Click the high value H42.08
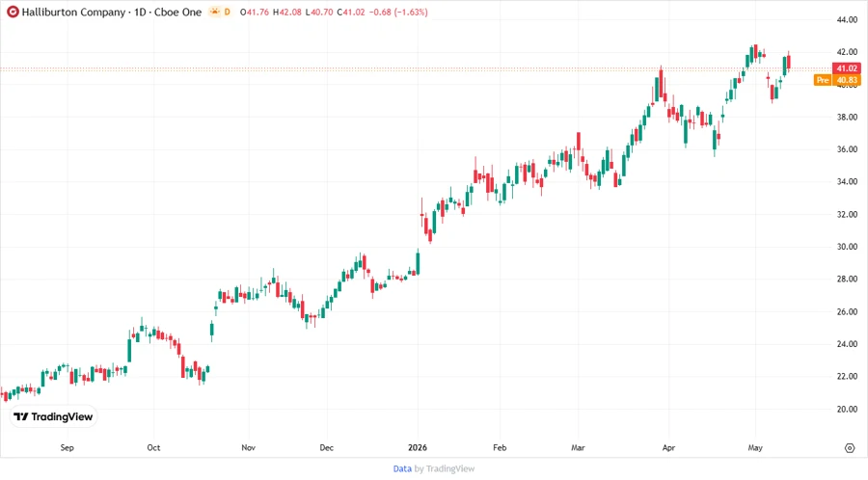 click(287, 13)
